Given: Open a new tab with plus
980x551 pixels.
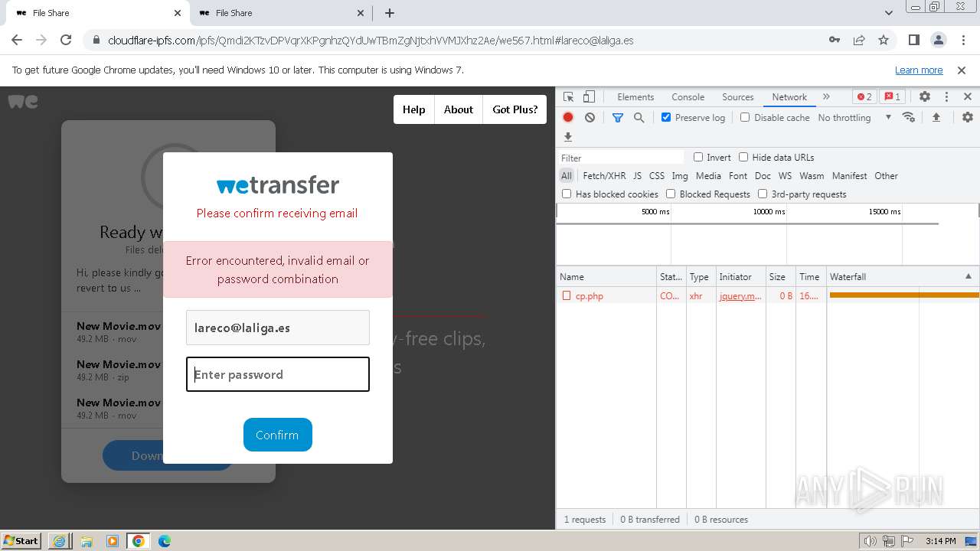Looking at the screenshot, I should pyautogui.click(x=390, y=13).
